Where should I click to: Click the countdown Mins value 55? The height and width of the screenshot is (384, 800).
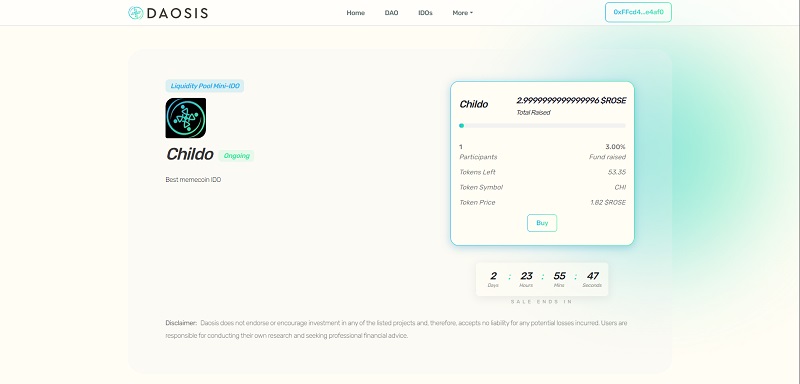[x=559, y=276]
